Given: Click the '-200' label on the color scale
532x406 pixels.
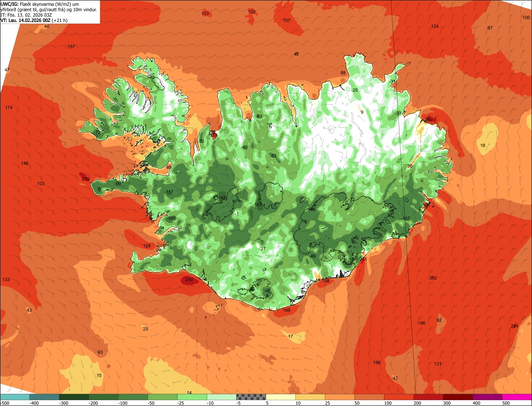Looking at the screenshot, I should click(93, 403).
